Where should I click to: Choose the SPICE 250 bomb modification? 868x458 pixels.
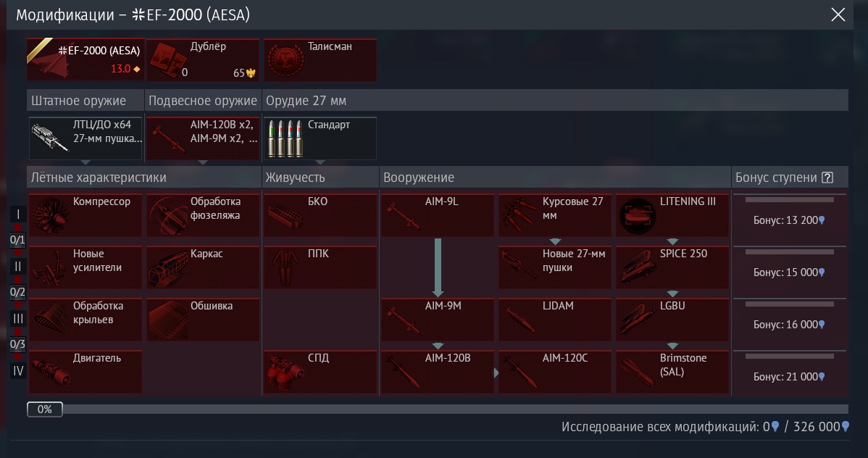[x=672, y=267]
